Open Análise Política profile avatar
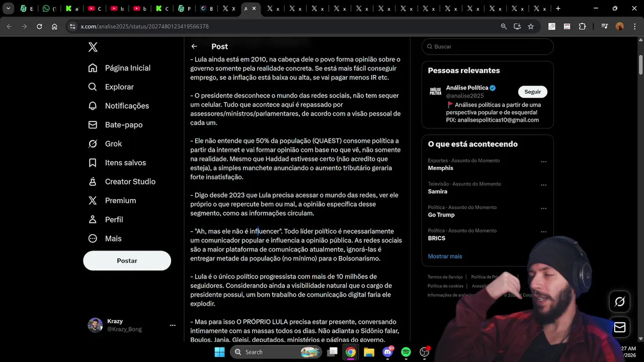The width and height of the screenshot is (644, 362). pyautogui.click(x=435, y=92)
